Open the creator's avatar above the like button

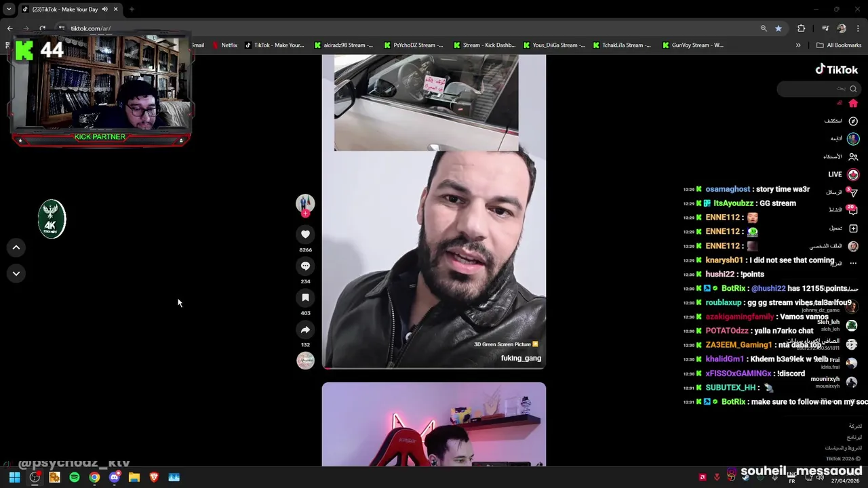(x=305, y=203)
